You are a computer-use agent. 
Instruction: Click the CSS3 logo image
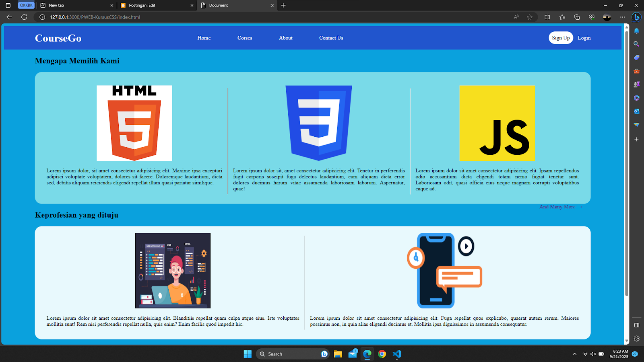(x=319, y=123)
